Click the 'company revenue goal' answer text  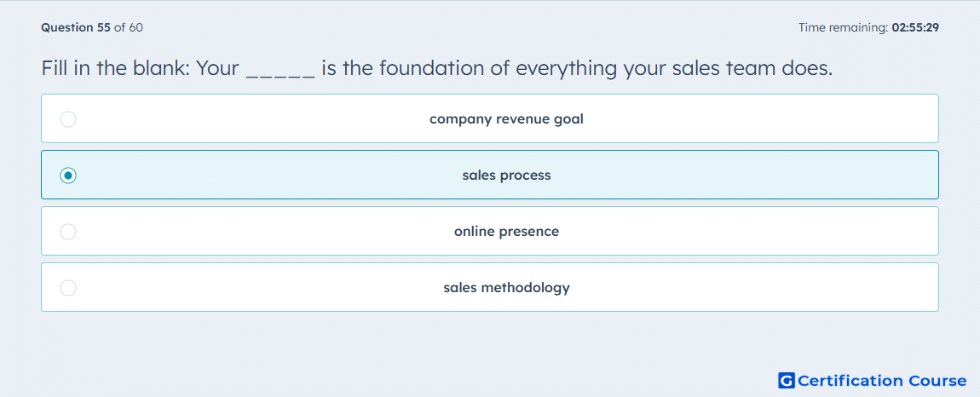pos(506,118)
